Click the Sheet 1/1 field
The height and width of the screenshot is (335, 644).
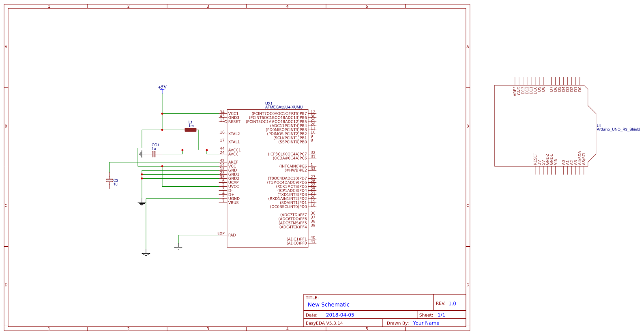point(441,315)
